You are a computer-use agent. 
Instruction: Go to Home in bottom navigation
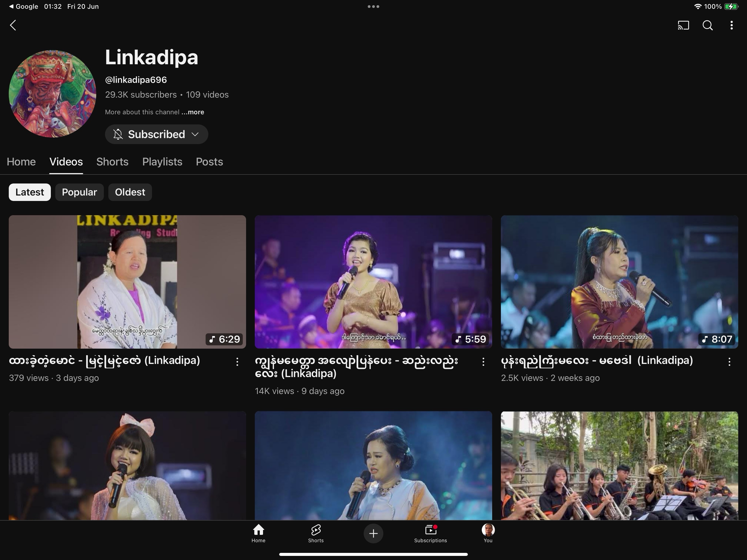click(258, 533)
